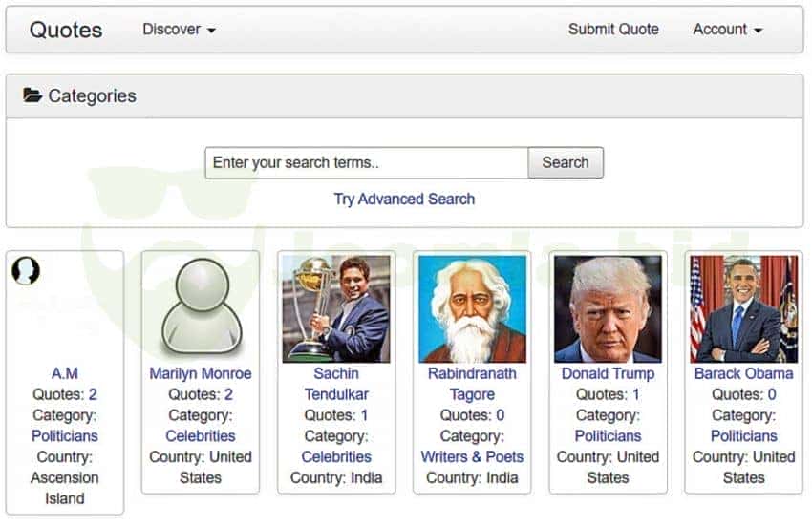Click the Categories folder icon
This screenshot has width=812, height=527.
pos(32,95)
